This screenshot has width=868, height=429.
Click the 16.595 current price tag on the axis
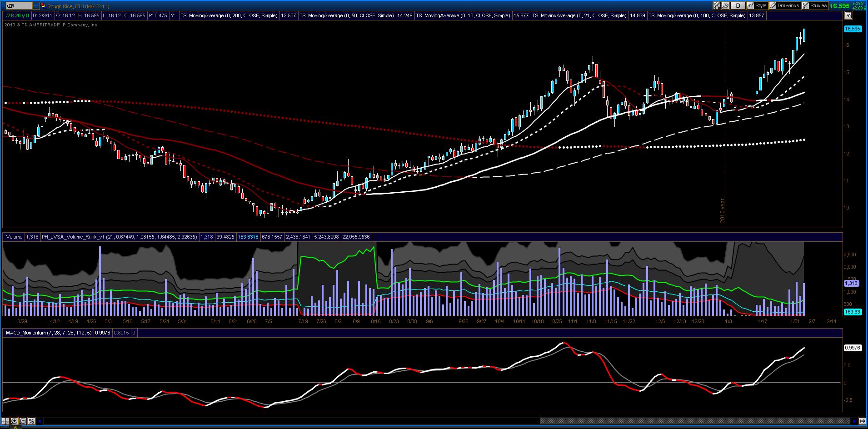pos(852,29)
